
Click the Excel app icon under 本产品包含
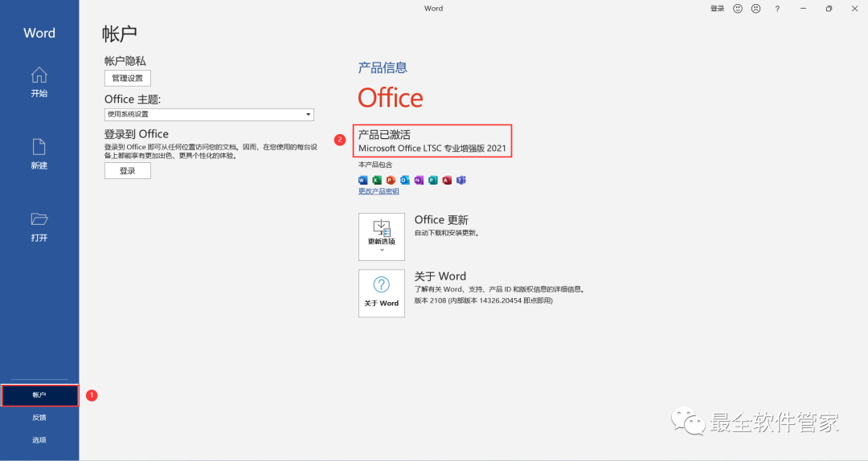(377, 180)
